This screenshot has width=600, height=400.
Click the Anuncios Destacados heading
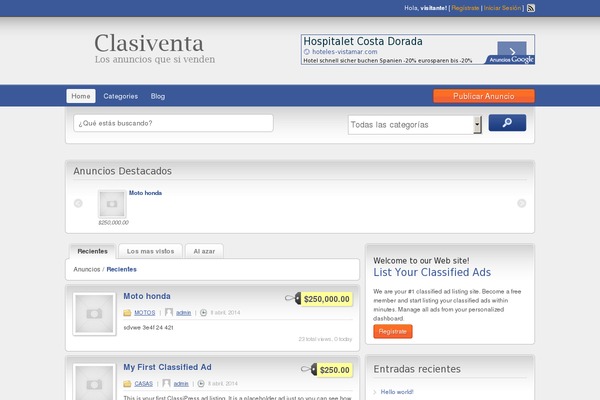tap(122, 171)
